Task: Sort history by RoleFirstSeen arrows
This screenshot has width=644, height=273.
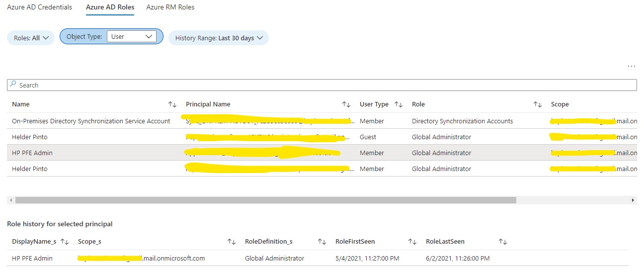Action: 412,242
